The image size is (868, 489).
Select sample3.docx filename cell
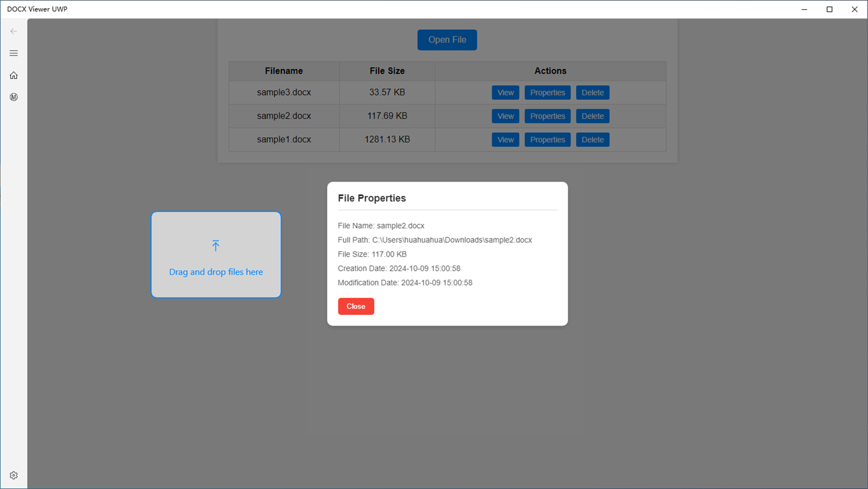(x=284, y=93)
